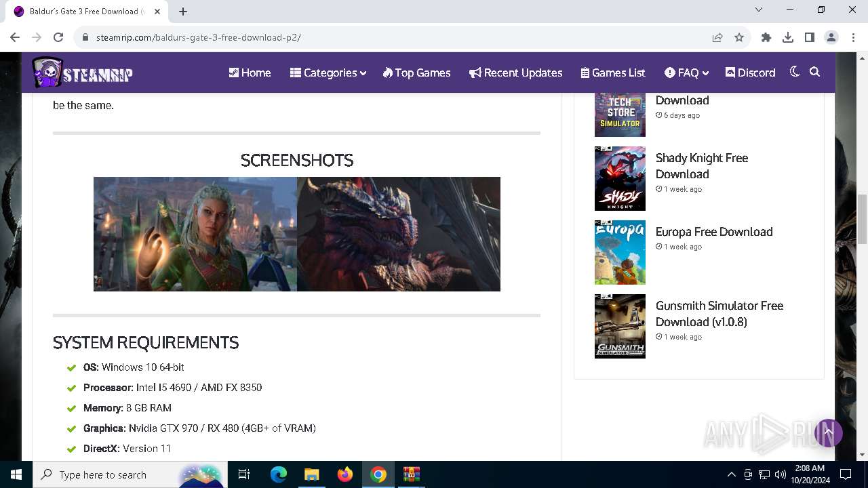This screenshot has height=488, width=868.
Task: Click the Gunsmith Simulator cover thumbnail
Action: coord(620,326)
